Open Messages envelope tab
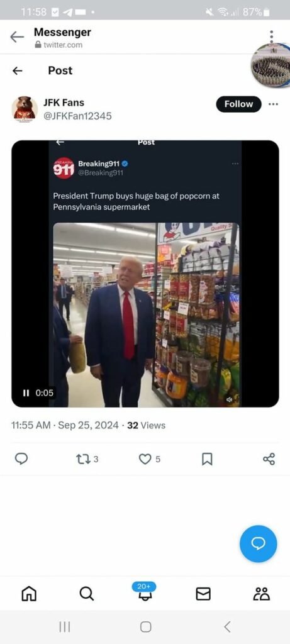The width and height of the screenshot is (290, 644). 203,594
